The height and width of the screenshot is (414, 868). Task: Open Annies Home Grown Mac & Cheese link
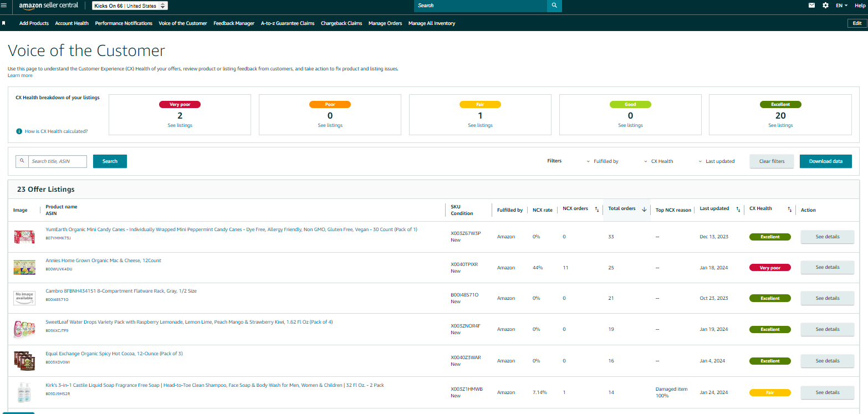[103, 260]
